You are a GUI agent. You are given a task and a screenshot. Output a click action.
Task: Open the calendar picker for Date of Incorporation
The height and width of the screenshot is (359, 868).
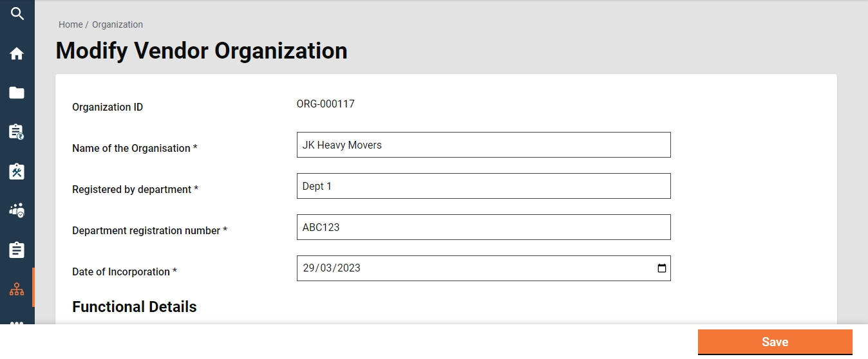661,268
